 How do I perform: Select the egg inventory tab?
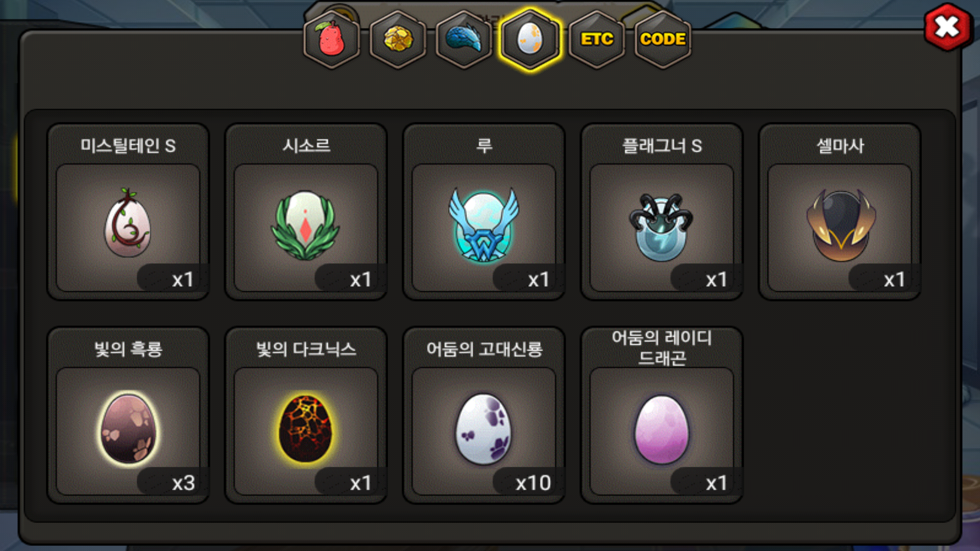[530, 39]
